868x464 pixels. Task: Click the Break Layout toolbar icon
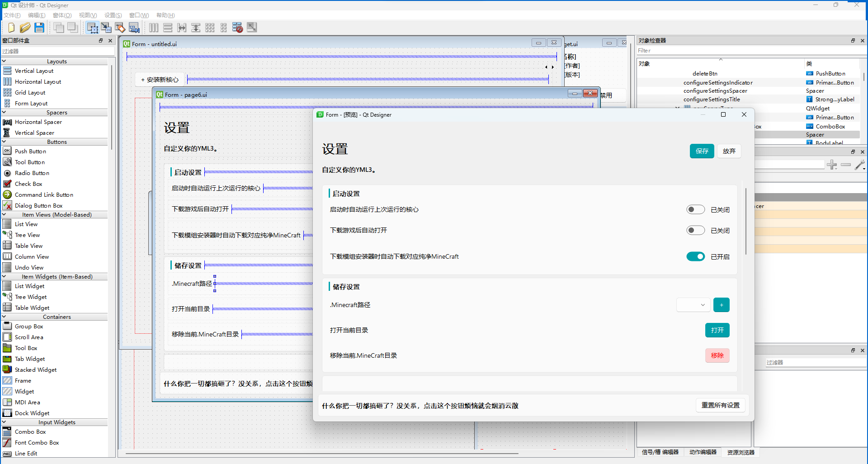coord(237,28)
